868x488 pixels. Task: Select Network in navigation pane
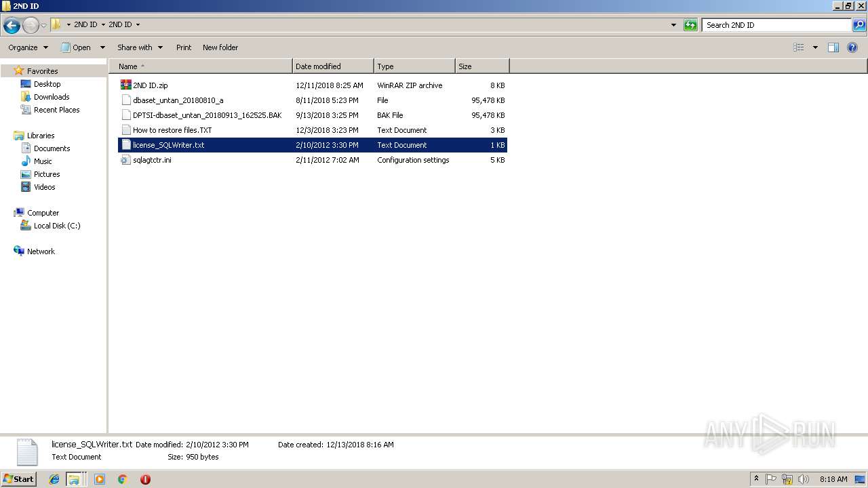(x=41, y=251)
